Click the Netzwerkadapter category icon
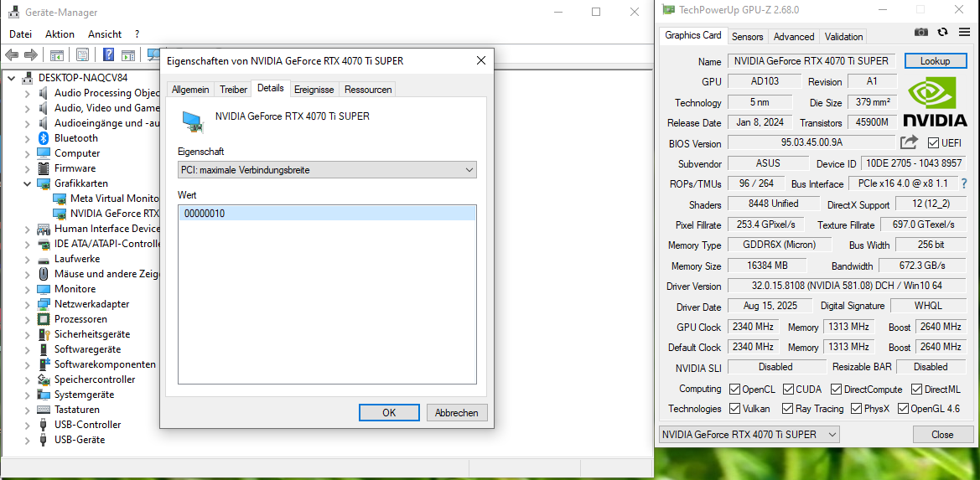 43,304
